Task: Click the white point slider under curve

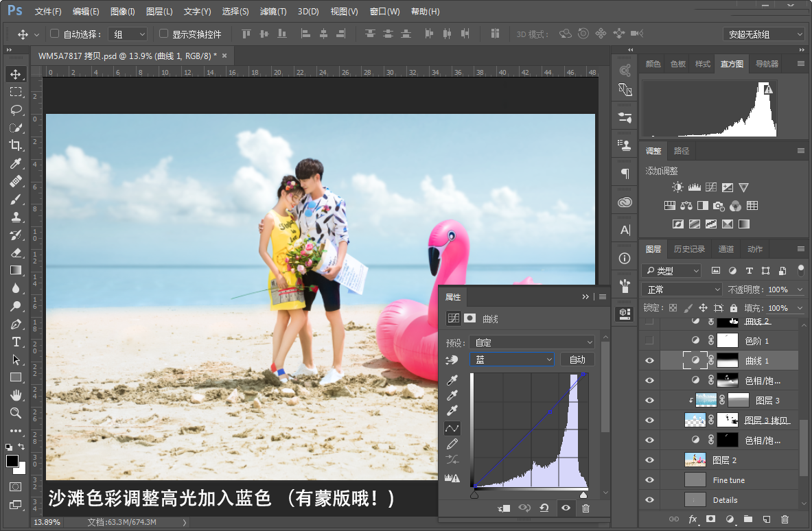Action: tap(583, 495)
